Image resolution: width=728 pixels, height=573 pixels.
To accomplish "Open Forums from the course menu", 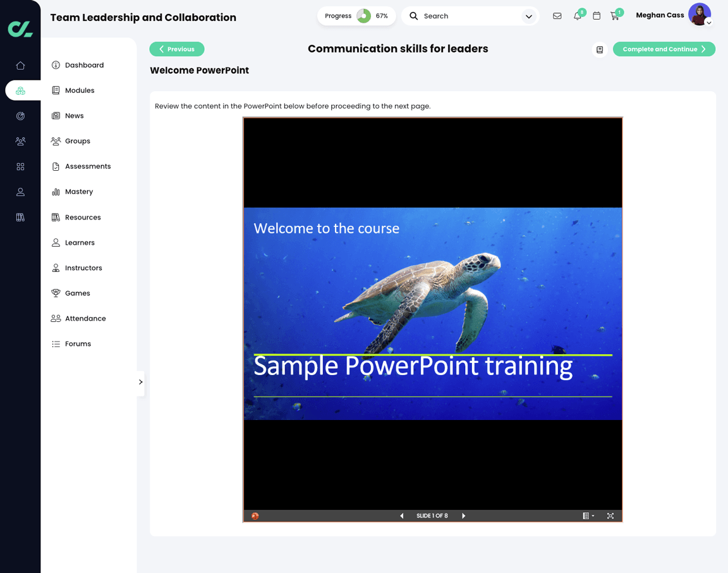I will pyautogui.click(x=78, y=343).
